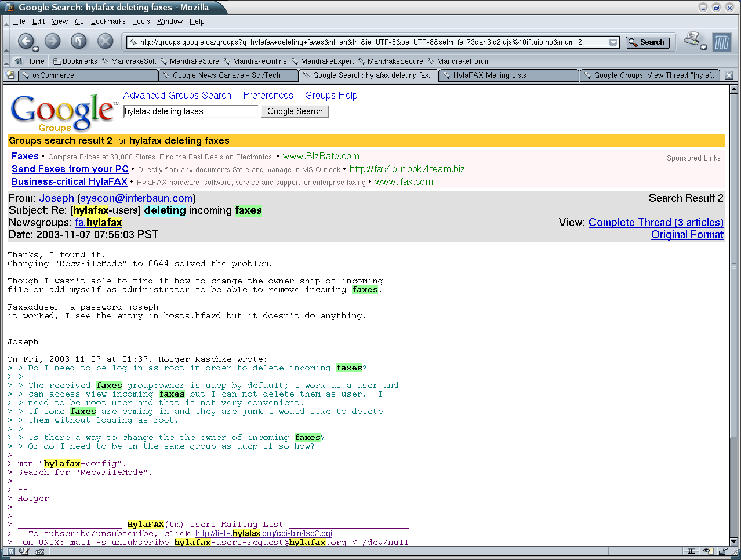Close the current tab with the X button
This screenshot has width=741, height=560.
click(x=729, y=75)
